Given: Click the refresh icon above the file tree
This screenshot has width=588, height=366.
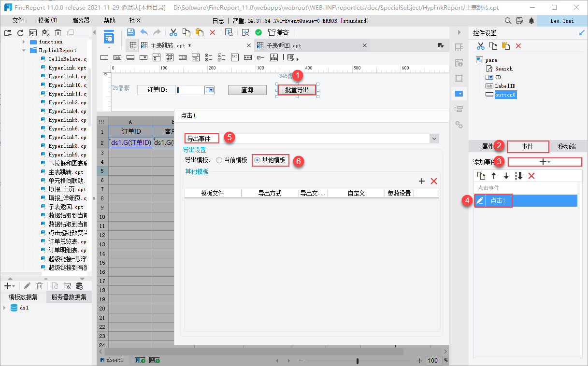Looking at the screenshot, I should pos(20,33).
